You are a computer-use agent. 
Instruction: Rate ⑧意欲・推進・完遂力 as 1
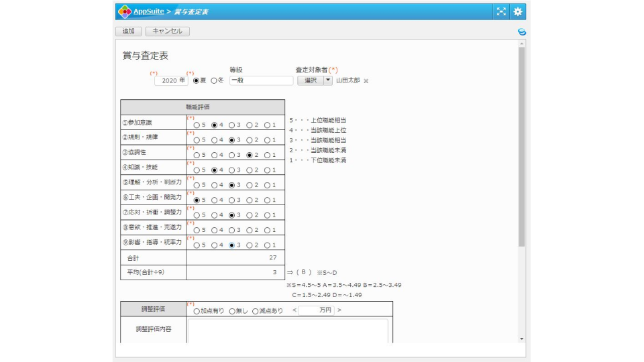tap(268, 230)
